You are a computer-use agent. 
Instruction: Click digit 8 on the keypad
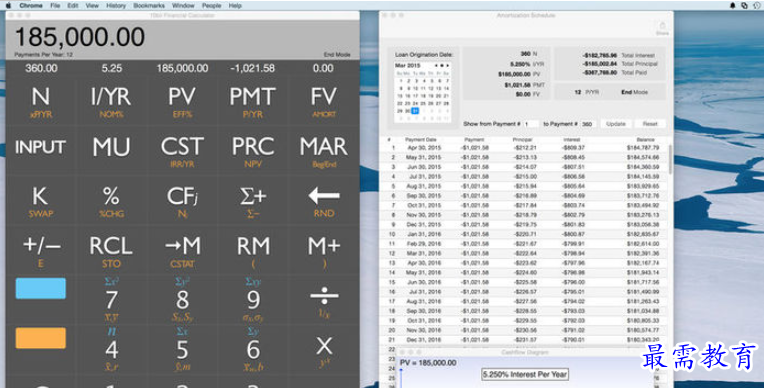182,300
